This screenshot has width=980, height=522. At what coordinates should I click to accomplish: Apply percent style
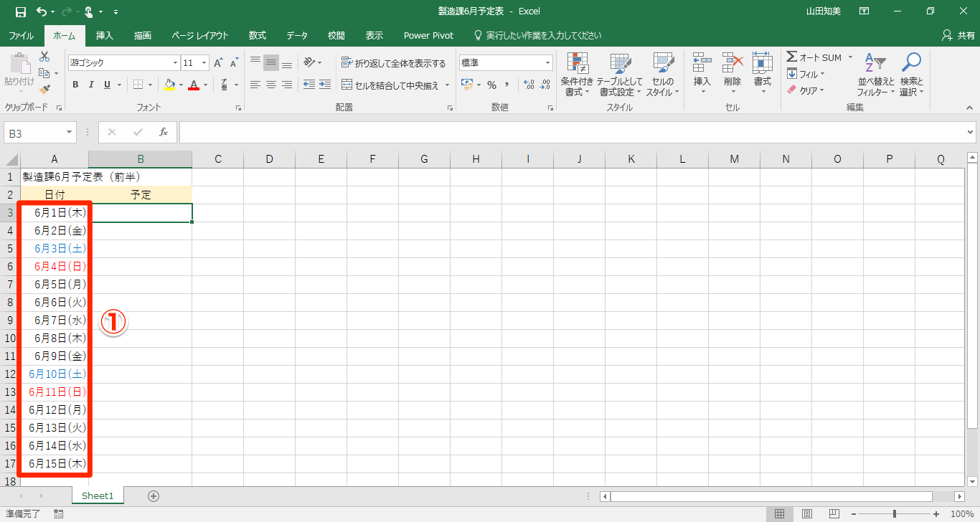(491, 85)
